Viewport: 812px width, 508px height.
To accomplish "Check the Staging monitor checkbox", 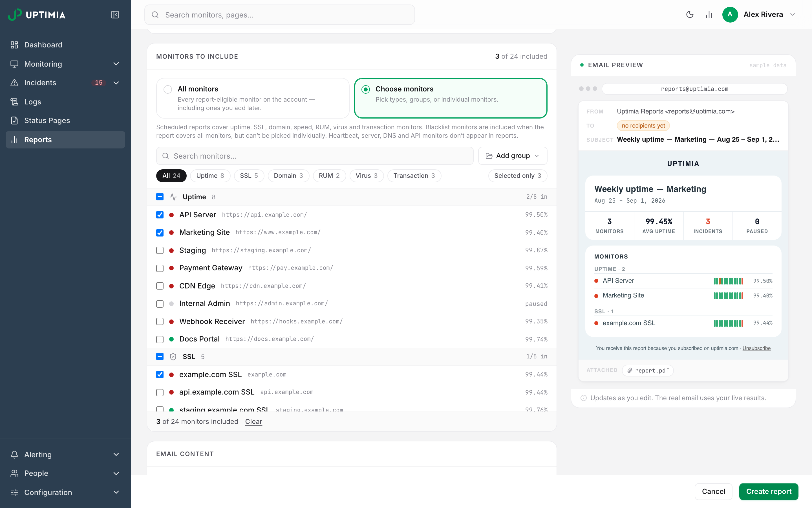I will (160, 250).
